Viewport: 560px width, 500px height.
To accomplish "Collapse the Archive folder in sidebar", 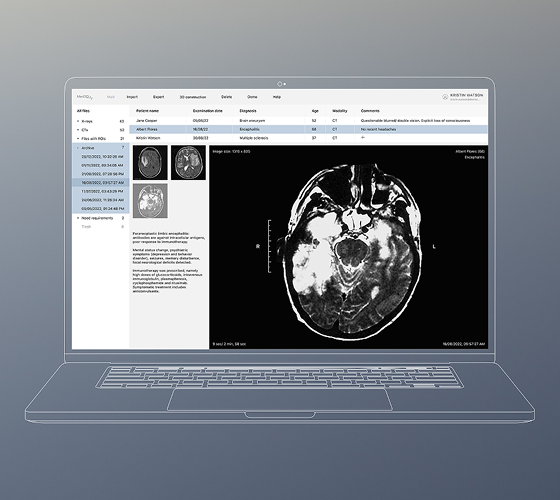I will pyautogui.click(x=78, y=148).
